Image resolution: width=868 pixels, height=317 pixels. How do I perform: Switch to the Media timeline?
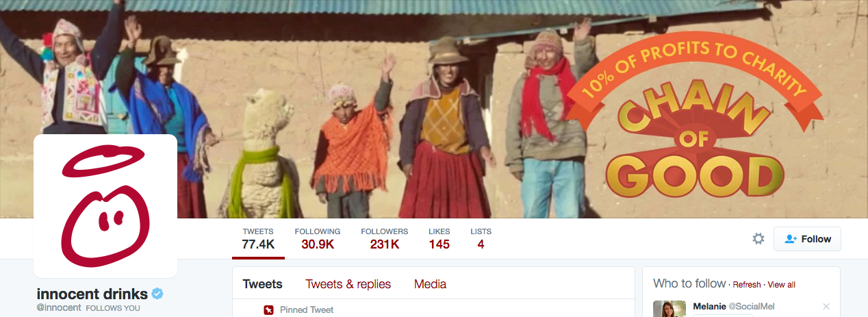coord(430,284)
